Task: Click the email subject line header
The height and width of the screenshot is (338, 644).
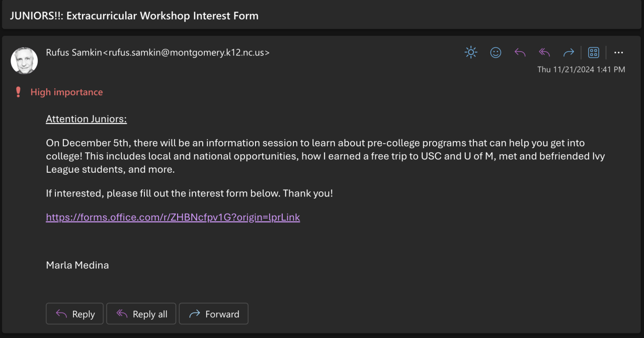Action: [134, 16]
